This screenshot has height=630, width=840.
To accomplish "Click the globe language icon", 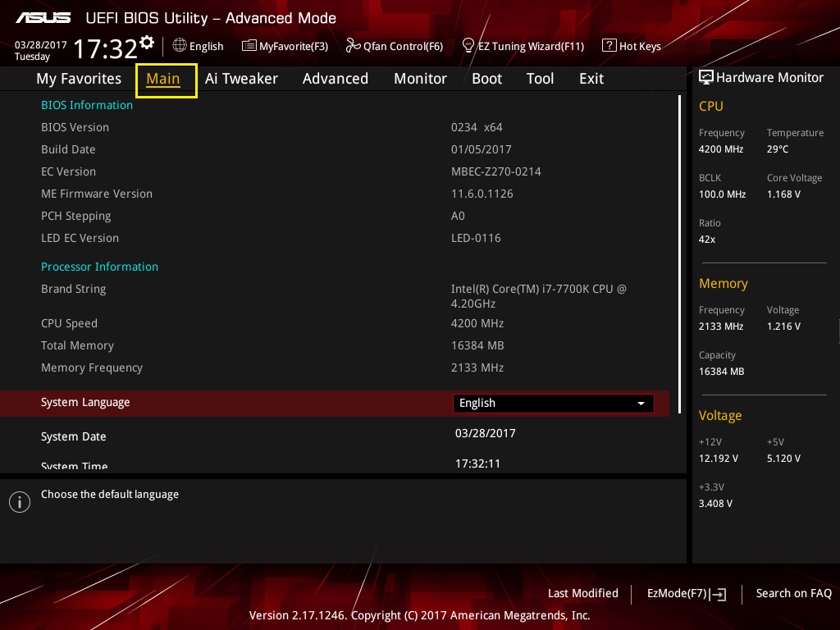I will tap(180, 46).
